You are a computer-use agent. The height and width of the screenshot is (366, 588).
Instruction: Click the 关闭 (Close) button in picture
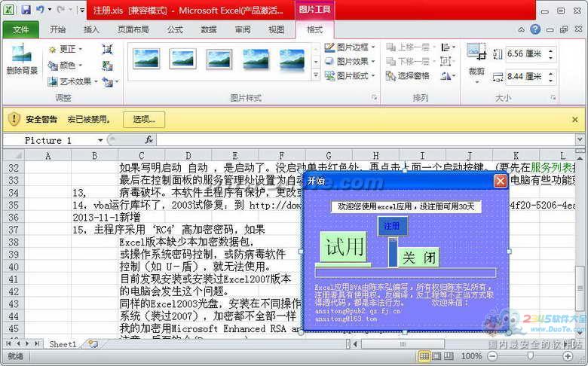click(418, 258)
